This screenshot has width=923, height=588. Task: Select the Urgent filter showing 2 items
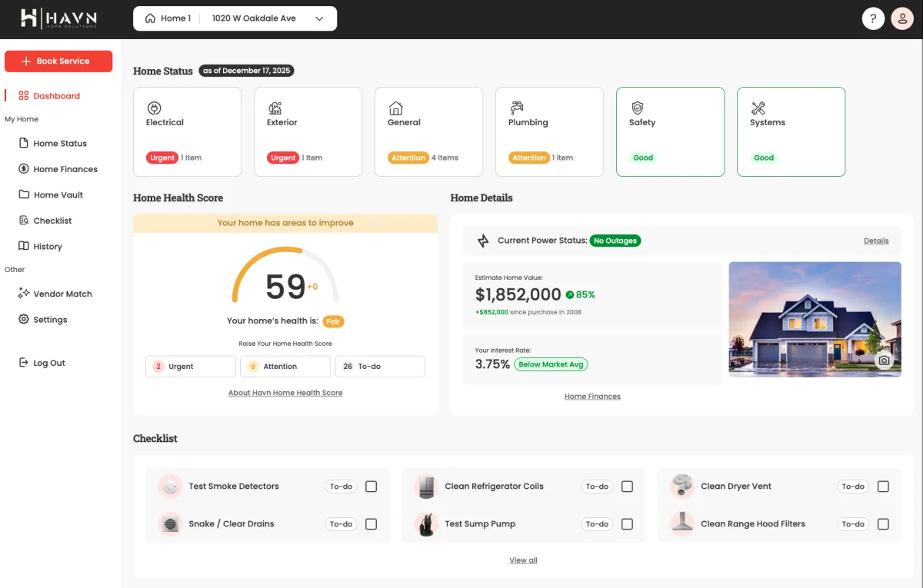click(x=190, y=367)
